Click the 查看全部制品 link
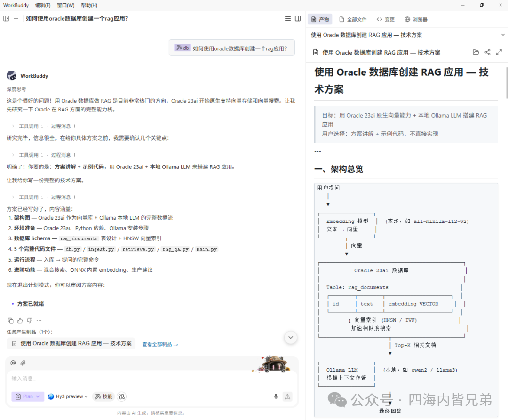The image size is (508, 420). point(160,344)
